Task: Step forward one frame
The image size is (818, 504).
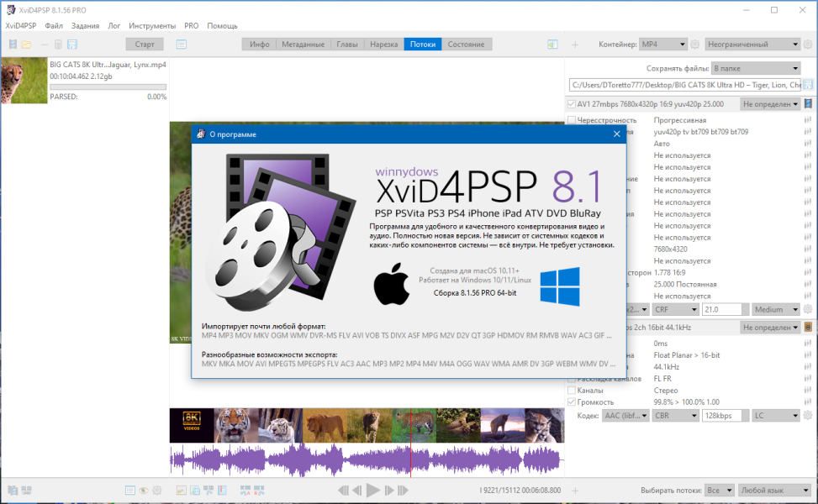Action: point(389,490)
